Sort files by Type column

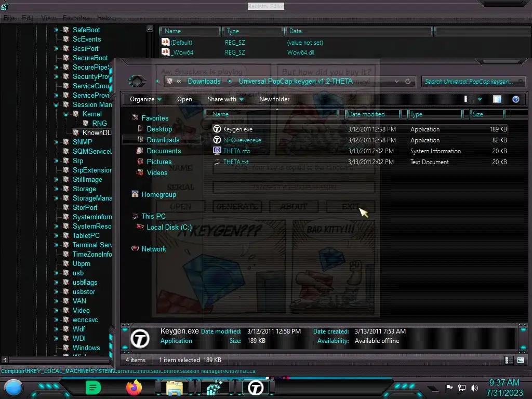click(x=435, y=114)
